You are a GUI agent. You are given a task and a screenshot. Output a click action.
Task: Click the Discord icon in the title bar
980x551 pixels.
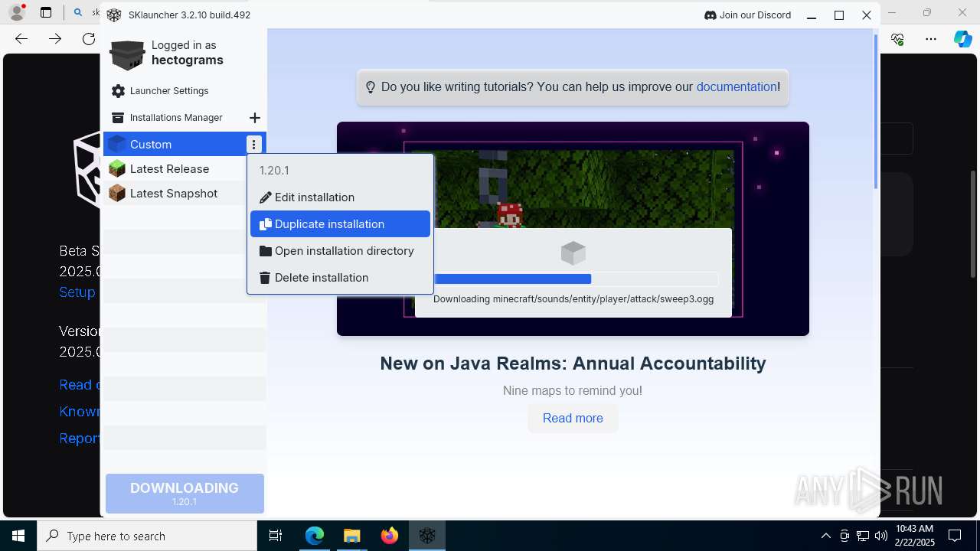[710, 15]
